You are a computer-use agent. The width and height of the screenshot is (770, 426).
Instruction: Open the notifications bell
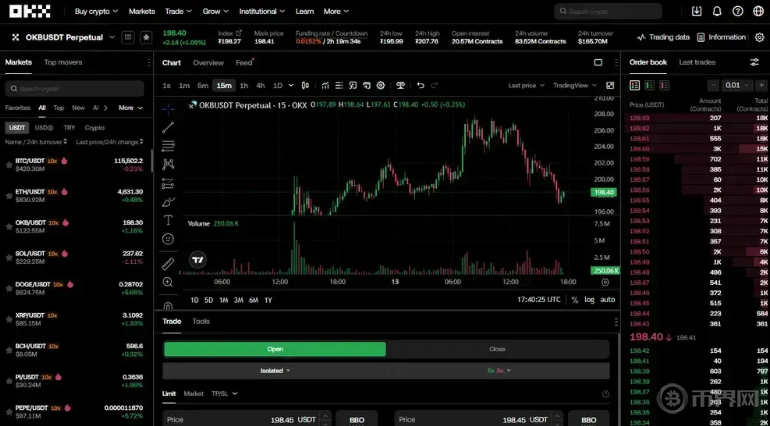[717, 11]
